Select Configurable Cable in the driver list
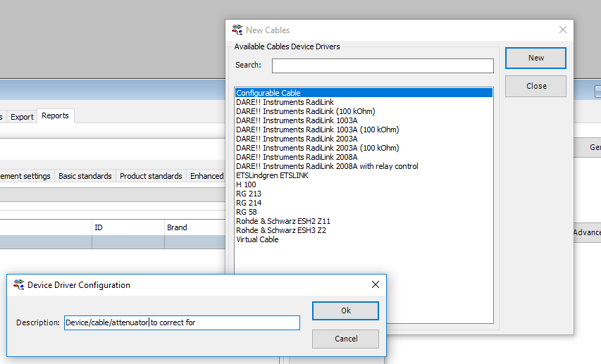 [x=364, y=93]
